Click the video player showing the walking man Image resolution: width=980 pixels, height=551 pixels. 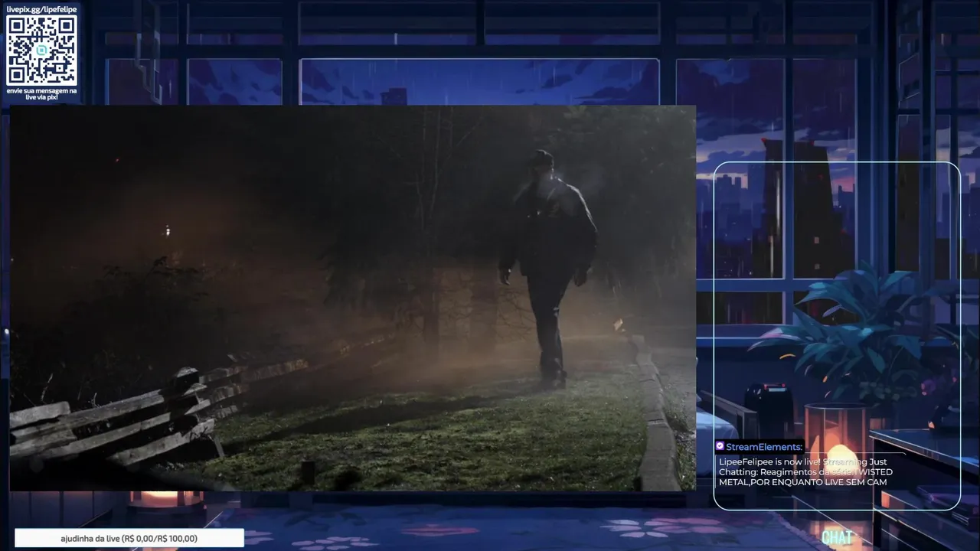tap(352, 298)
